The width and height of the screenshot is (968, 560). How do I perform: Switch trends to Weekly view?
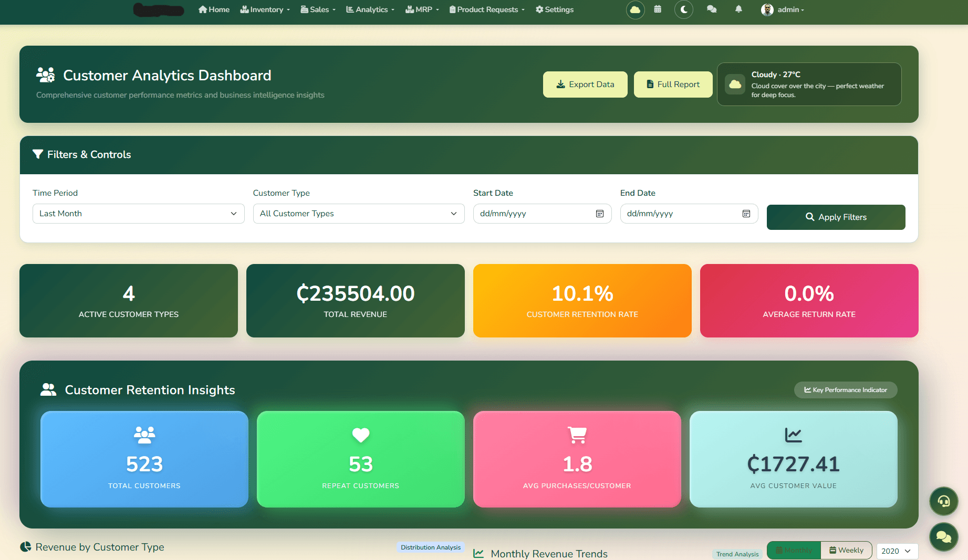point(846,550)
